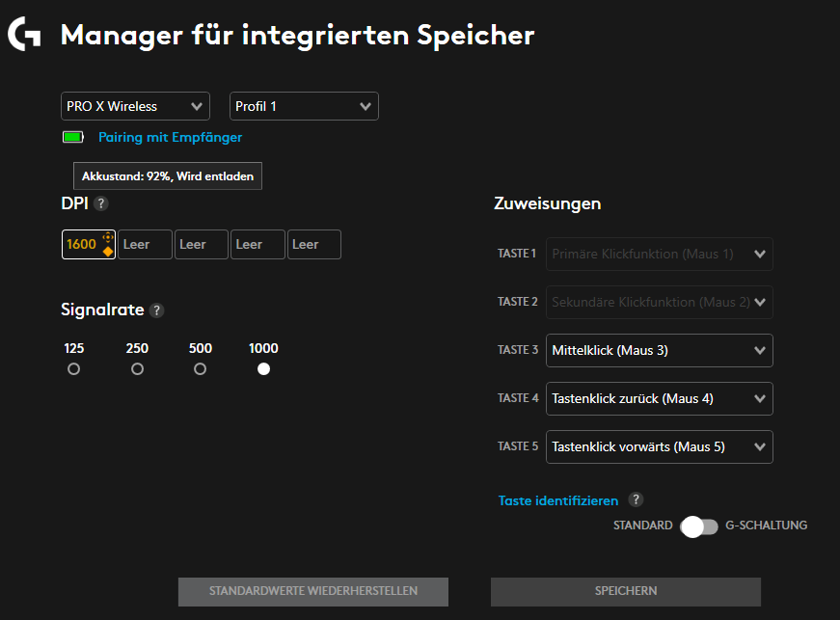840x620 pixels.
Task: Click the TASTE 3 label
Action: point(518,350)
